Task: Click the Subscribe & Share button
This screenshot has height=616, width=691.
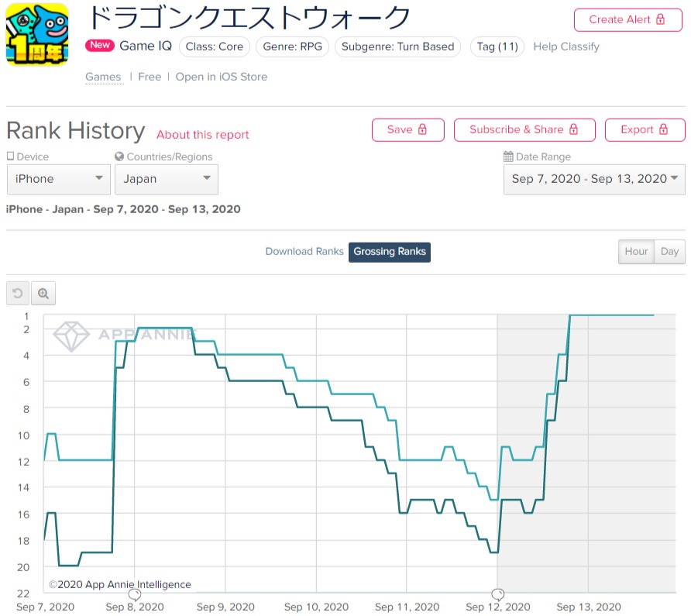Action: pyautogui.click(x=524, y=129)
